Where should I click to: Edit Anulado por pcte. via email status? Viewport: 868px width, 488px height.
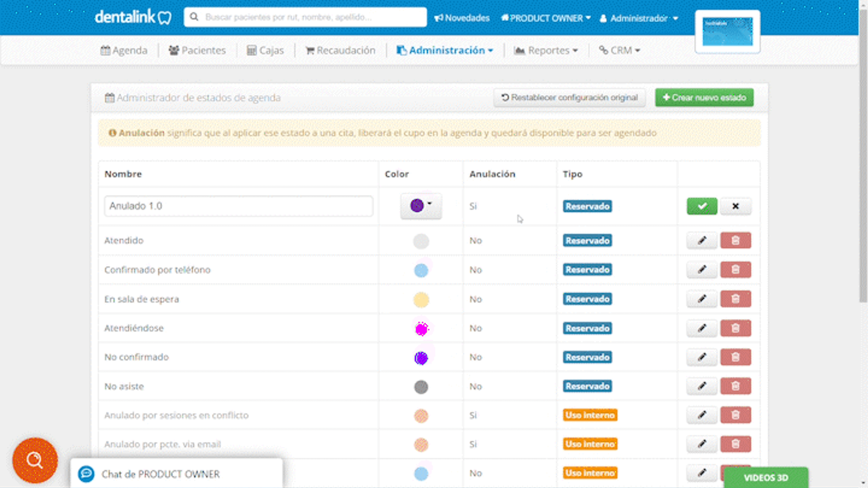[702, 444]
